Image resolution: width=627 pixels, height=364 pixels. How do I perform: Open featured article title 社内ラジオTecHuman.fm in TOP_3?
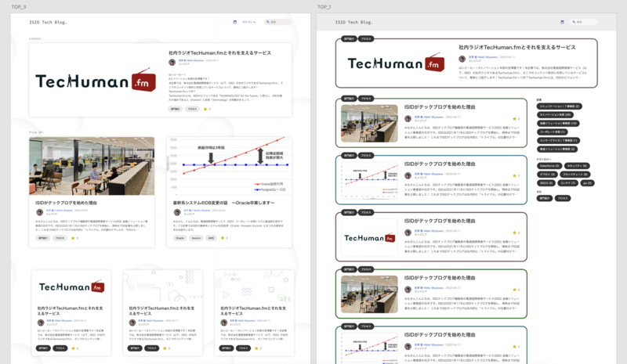pos(219,52)
